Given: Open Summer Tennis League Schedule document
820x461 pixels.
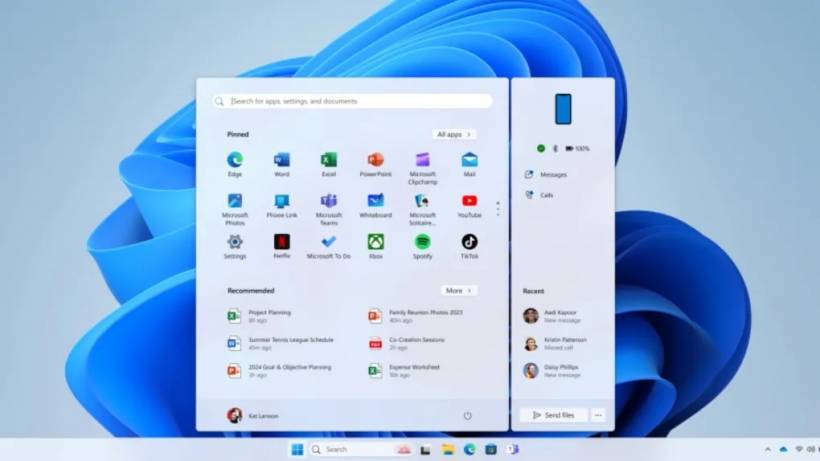Looking at the screenshot, I should click(280, 343).
